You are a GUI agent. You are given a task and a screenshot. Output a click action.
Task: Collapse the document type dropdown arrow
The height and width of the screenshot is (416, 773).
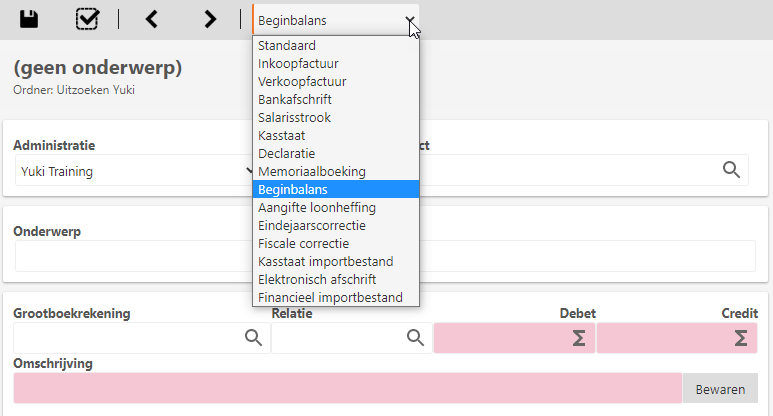[x=409, y=20]
